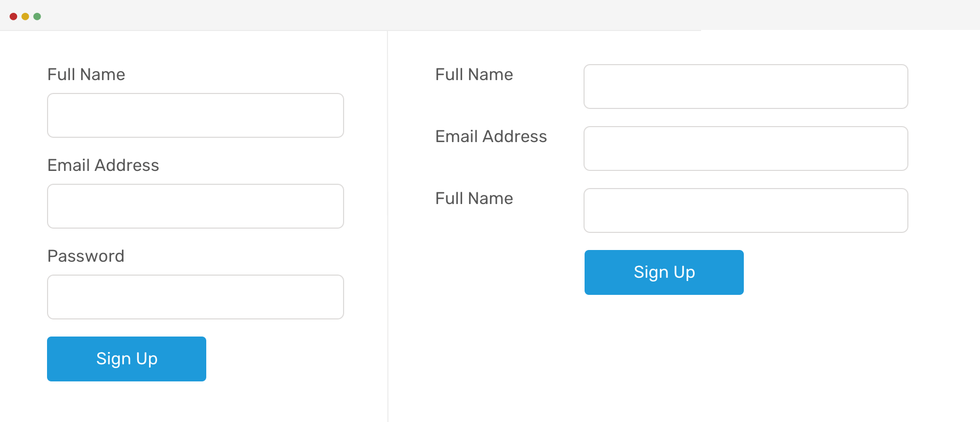Click the red close dot in title bar
The width and height of the screenshot is (980, 422).
[13, 17]
